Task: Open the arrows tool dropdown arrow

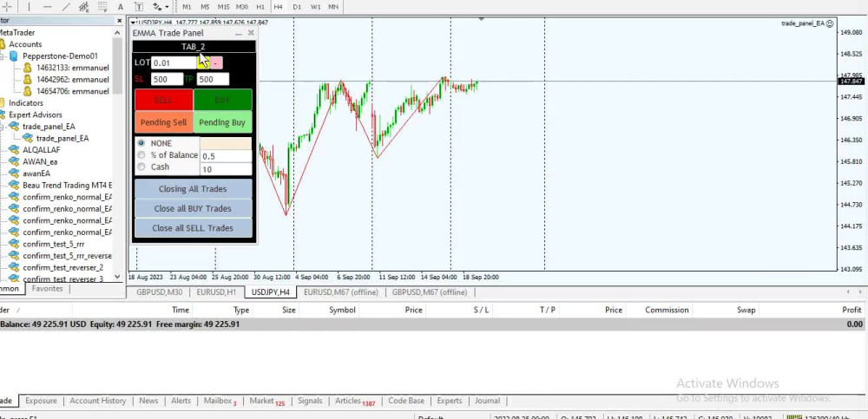Action: point(168,7)
